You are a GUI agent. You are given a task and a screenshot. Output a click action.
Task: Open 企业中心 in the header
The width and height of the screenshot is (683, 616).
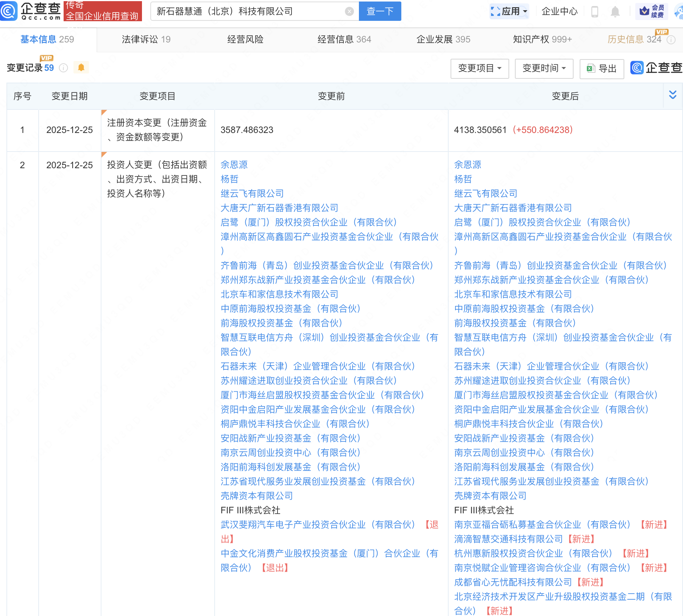click(559, 11)
